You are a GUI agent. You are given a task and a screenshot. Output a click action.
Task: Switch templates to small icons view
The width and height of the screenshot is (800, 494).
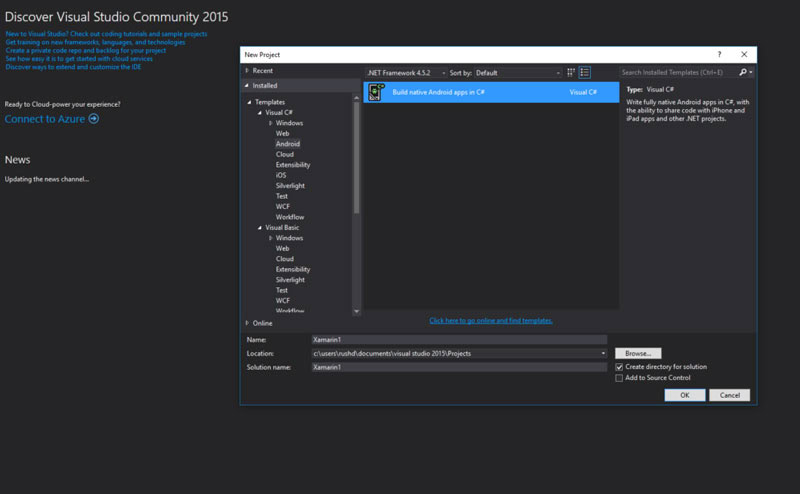571,73
